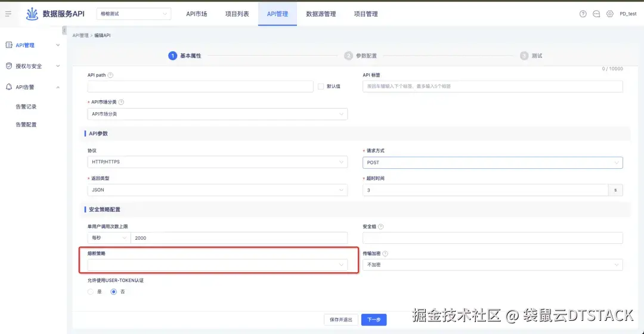The height and width of the screenshot is (334, 644).
Task: Click the API告警 bell icon
Action: tap(9, 87)
